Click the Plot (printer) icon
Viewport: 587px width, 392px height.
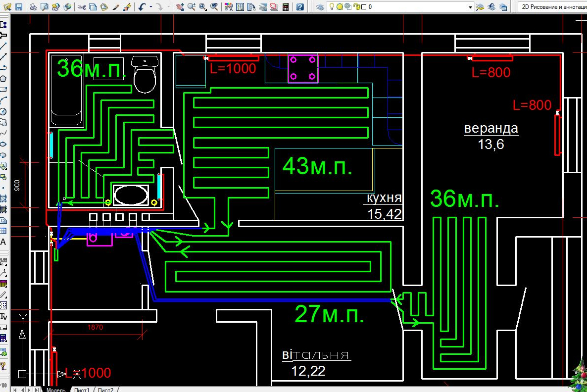[33, 6]
